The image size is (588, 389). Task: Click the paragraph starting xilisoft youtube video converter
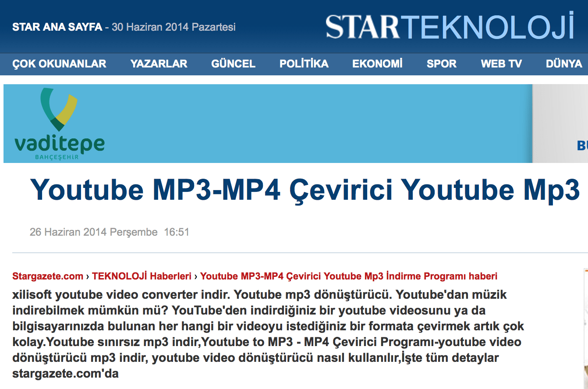268,334
